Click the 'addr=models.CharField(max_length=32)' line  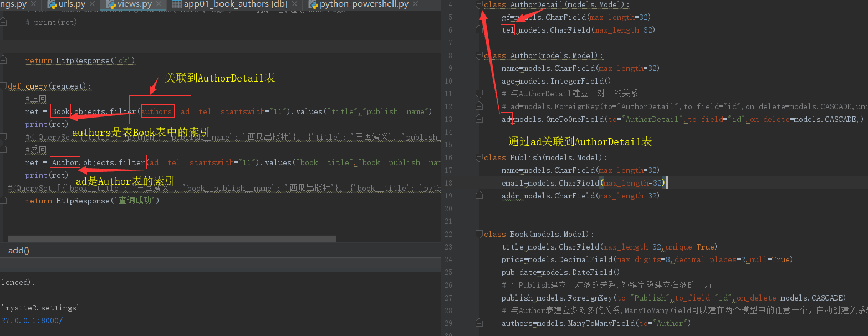[580, 196]
